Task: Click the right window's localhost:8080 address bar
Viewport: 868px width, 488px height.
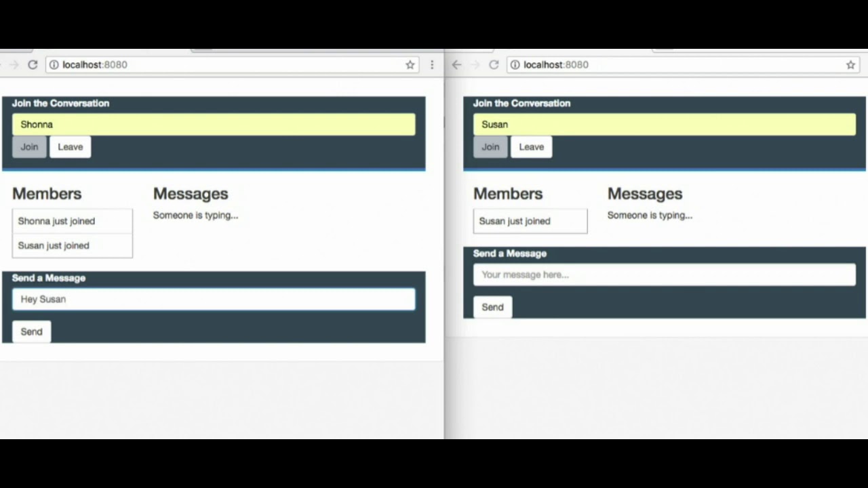Action: point(683,65)
